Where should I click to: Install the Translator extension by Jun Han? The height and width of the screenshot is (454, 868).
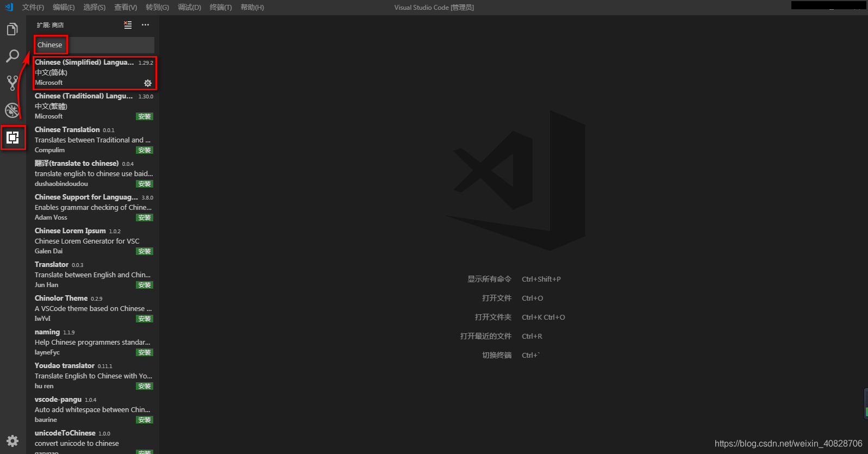click(145, 285)
